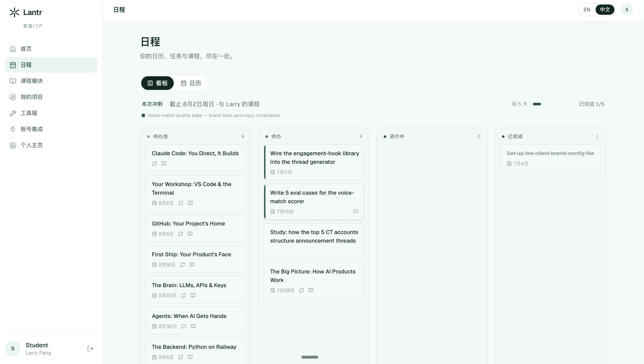Viewport: 644px width, 364px height.
Task: Click the horizontal scroll handle below 待办 column
Action: coord(310,357)
